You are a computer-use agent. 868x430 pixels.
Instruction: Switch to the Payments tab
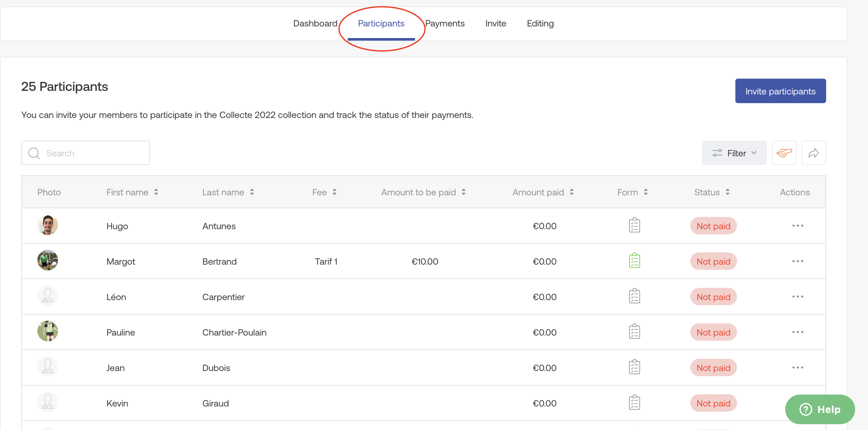(444, 23)
